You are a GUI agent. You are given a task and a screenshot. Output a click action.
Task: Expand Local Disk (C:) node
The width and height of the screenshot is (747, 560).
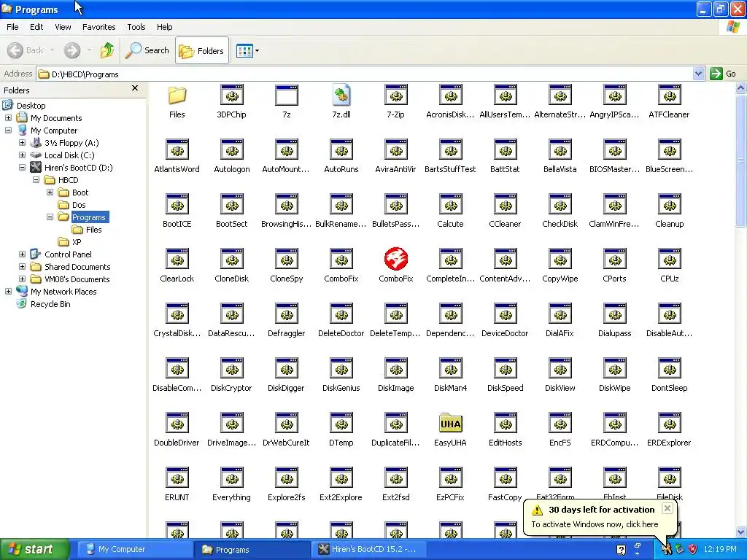pos(22,155)
